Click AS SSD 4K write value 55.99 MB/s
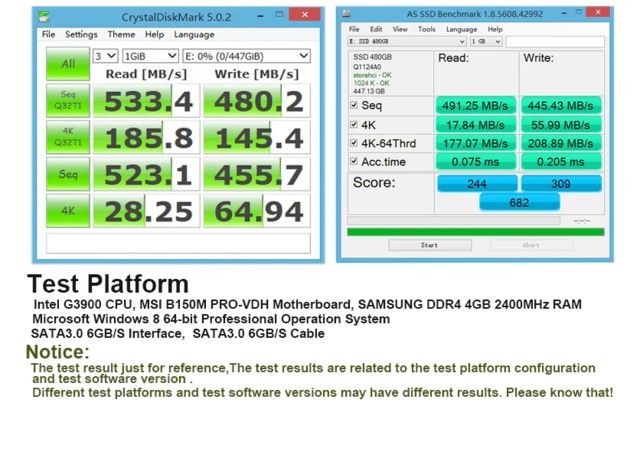640x452 pixels. [x=561, y=125]
